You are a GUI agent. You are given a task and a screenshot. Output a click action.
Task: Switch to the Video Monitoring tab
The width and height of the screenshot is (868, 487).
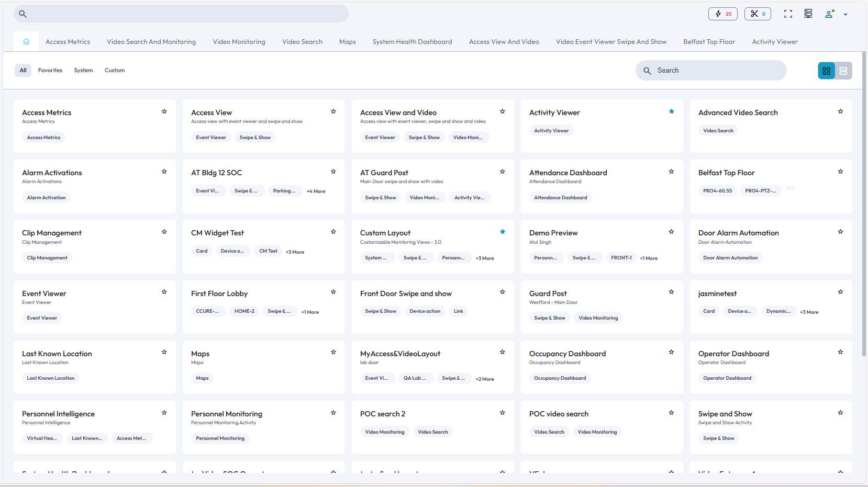click(239, 41)
